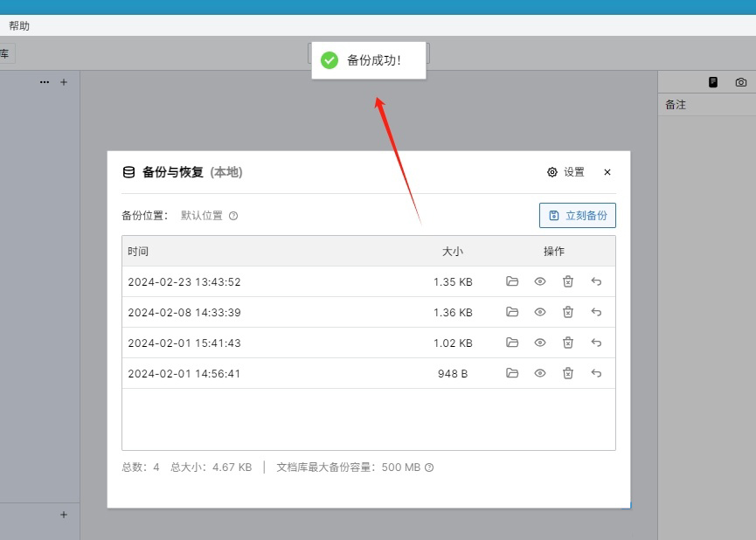The image size is (756, 540).
Task: Preview the 2024-02-01 15:41:43 backup
Action: point(540,343)
